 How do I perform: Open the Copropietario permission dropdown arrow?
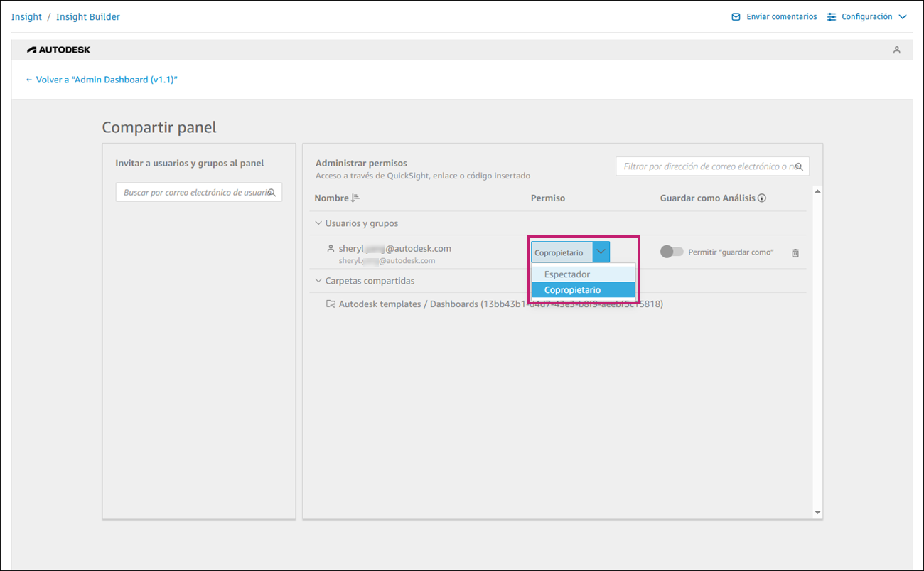[x=601, y=252]
